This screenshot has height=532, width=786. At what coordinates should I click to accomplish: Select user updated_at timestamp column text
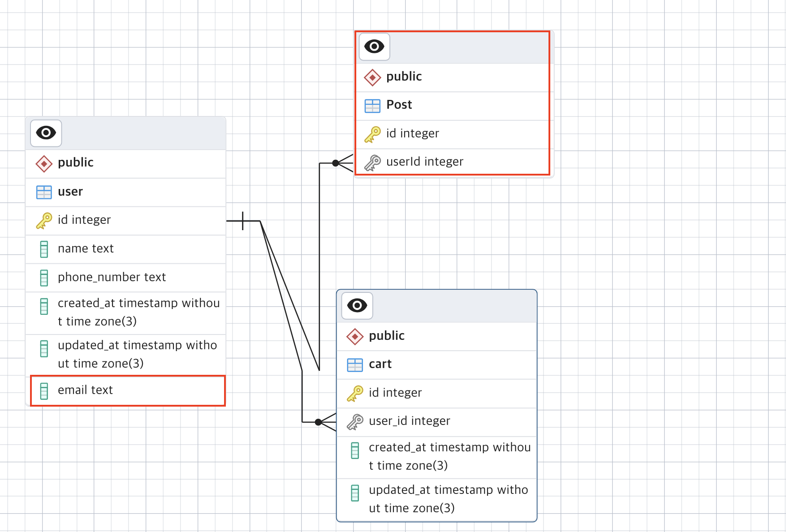tap(137, 354)
